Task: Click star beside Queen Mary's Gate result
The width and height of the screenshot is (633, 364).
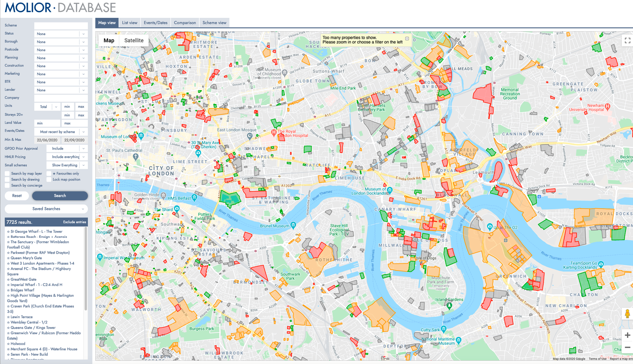Action: click(x=8, y=258)
